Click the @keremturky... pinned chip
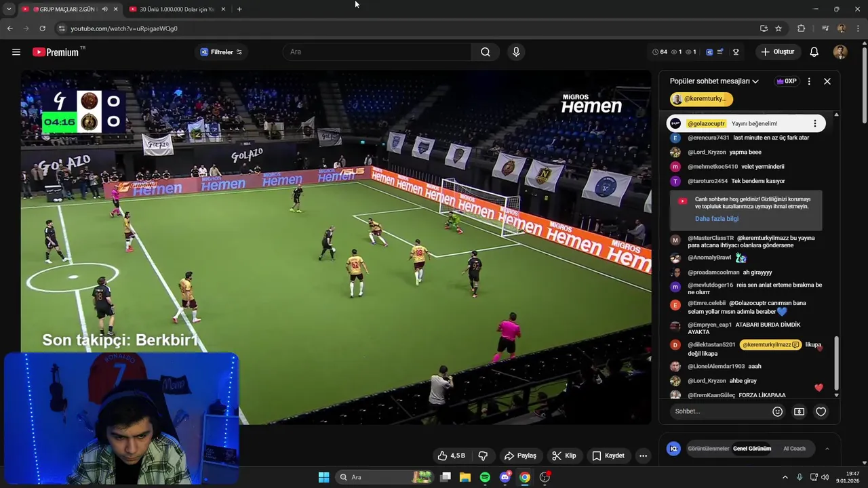Viewport: 868px width, 488px height. click(701, 99)
